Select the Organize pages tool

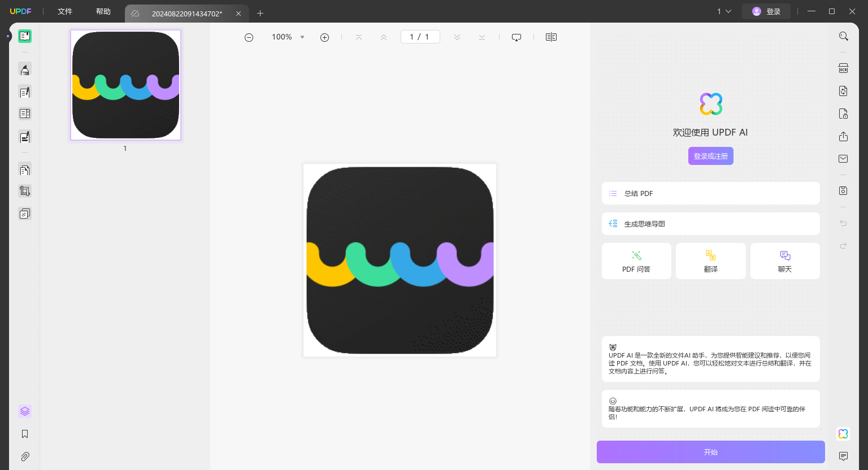pos(25,170)
